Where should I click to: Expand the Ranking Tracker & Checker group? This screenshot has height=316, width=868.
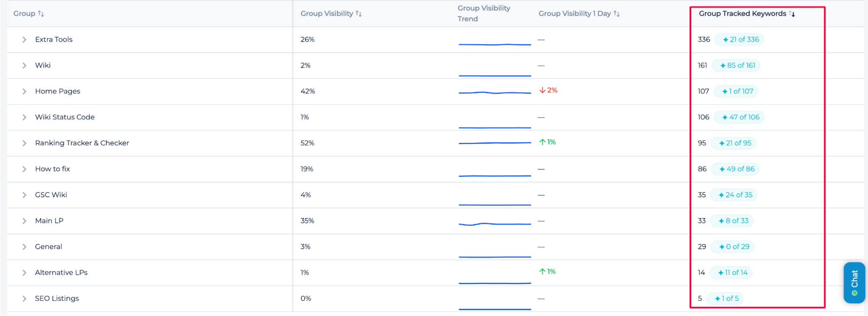click(x=24, y=143)
